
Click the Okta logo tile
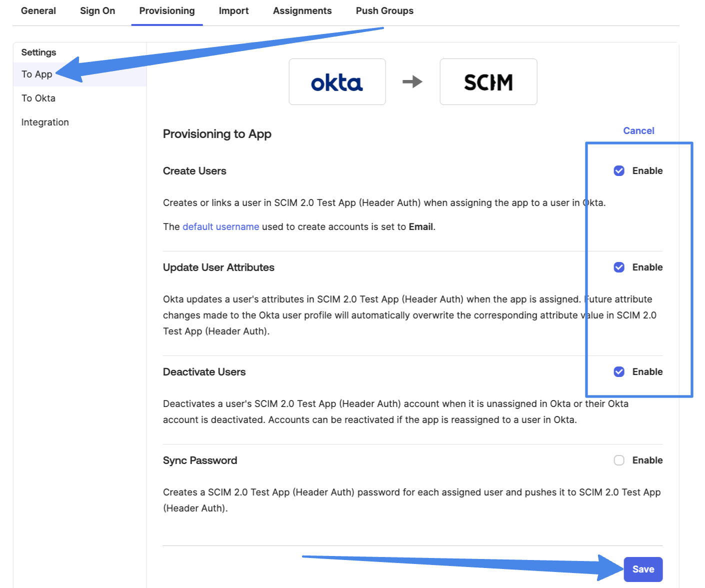337,82
